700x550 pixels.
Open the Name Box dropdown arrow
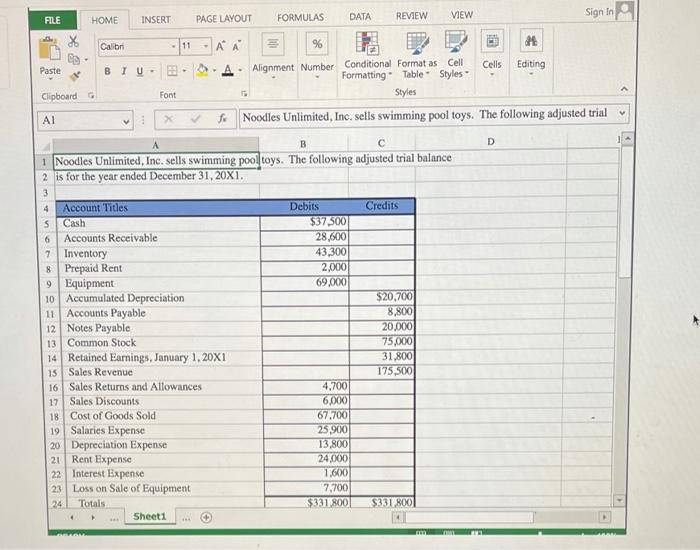pyautogui.click(x=126, y=121)
